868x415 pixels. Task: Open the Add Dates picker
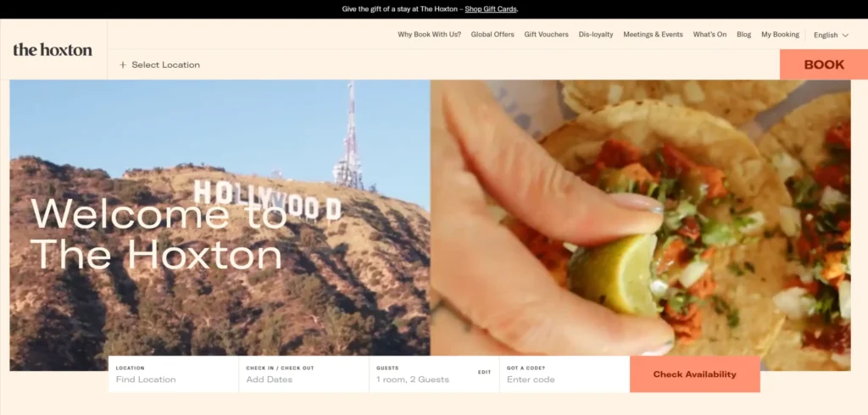coord(304,374)
